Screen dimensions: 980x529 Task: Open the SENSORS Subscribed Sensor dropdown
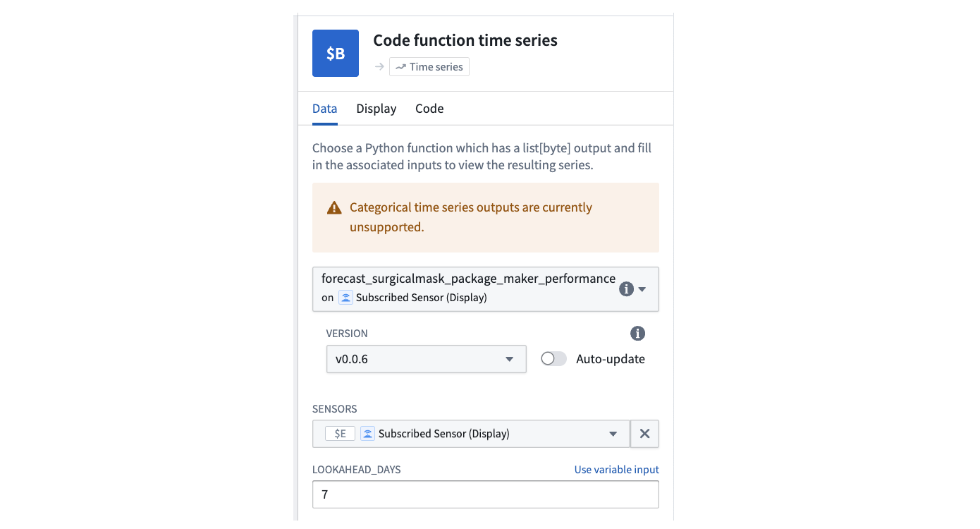point(613,434)
